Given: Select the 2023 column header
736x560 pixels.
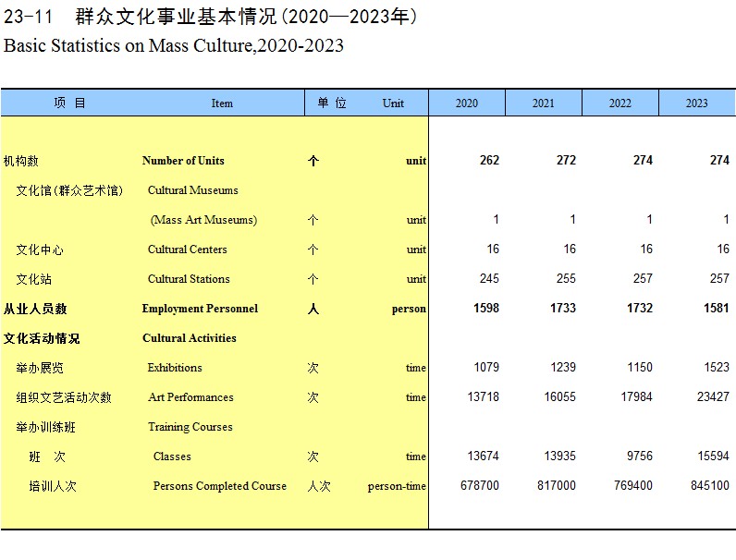Looking at the screenshot, I should 697,103.
